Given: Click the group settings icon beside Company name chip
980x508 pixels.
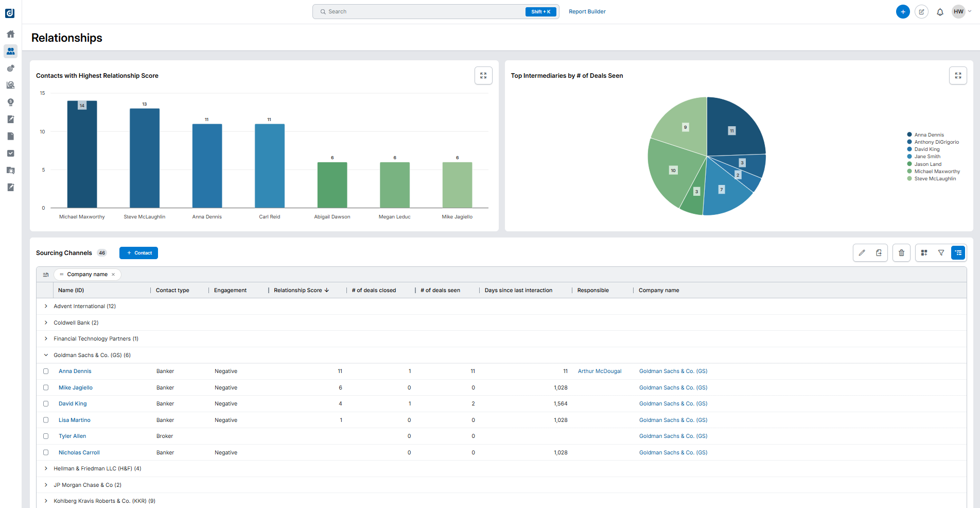Looking at the screenshot, I should point(46,275).
